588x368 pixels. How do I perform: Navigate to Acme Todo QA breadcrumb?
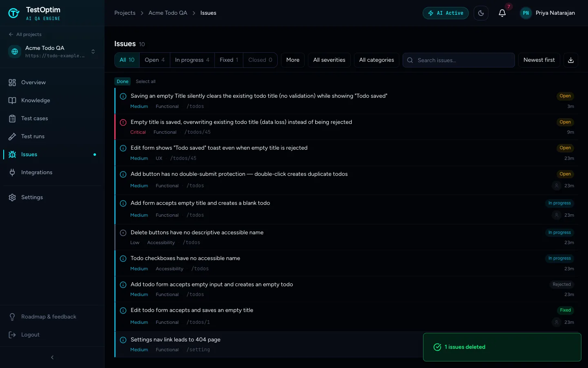click(168, 13)
